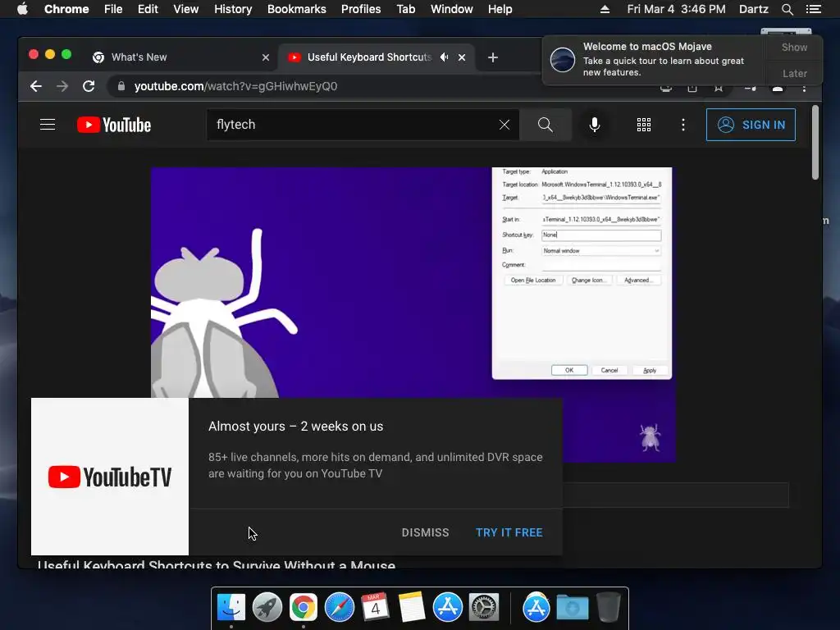Click the YouTube page scrollbar

pyautogui.click(x=815, y=143)
